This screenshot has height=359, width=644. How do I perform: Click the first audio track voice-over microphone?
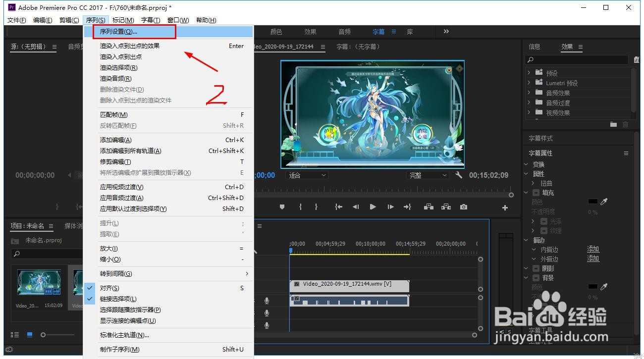point(267,301)
